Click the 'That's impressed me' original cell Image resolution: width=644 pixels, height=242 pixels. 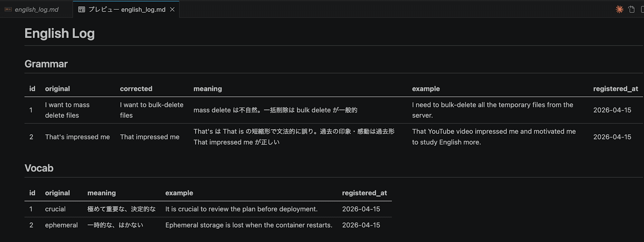point(77,137)
